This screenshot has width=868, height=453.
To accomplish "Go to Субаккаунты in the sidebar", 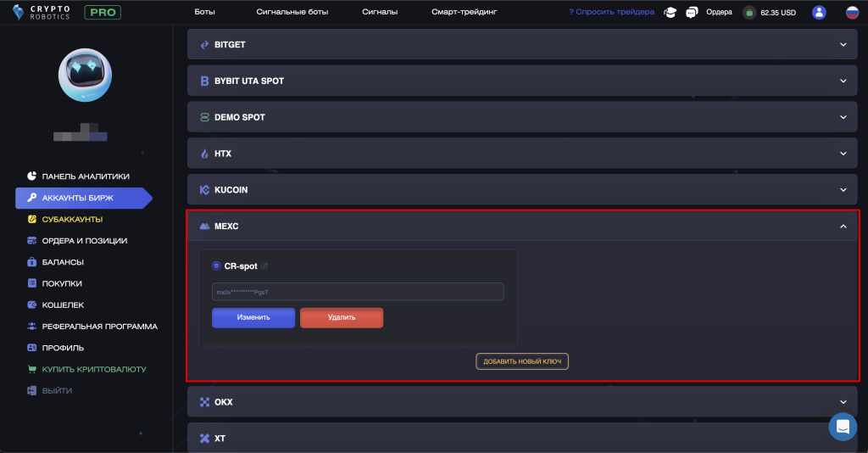I will pyautogui.click(x=72, y=219).
